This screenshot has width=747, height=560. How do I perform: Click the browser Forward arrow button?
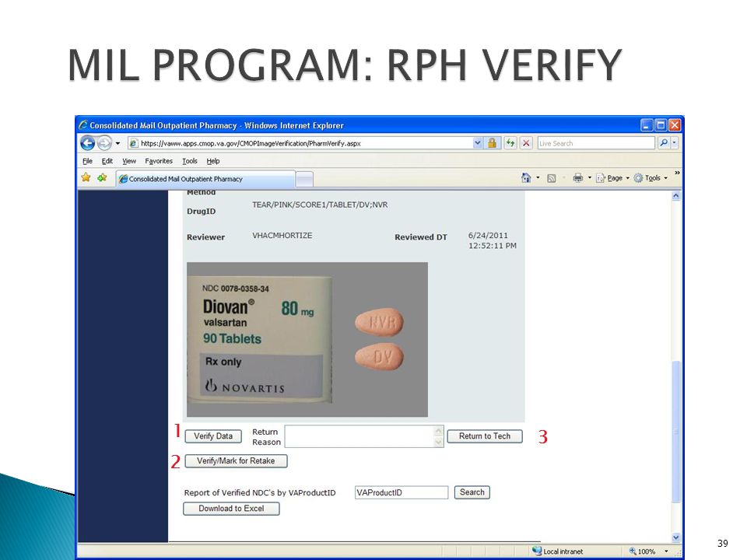104,143
